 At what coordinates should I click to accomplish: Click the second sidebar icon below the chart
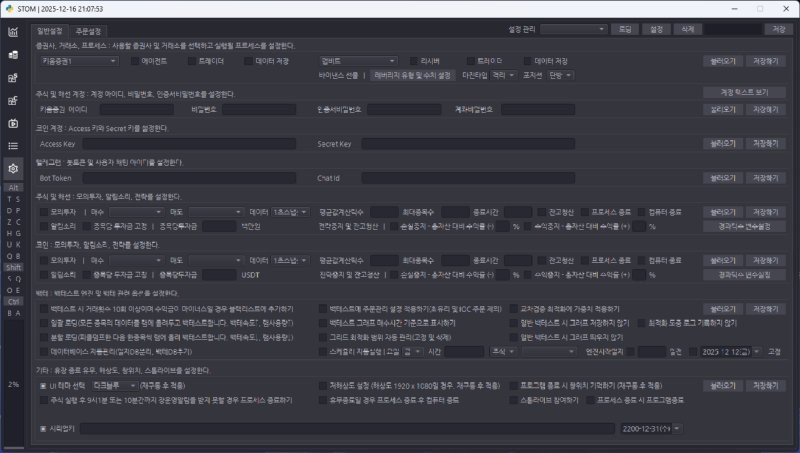[x=13, y=54]
